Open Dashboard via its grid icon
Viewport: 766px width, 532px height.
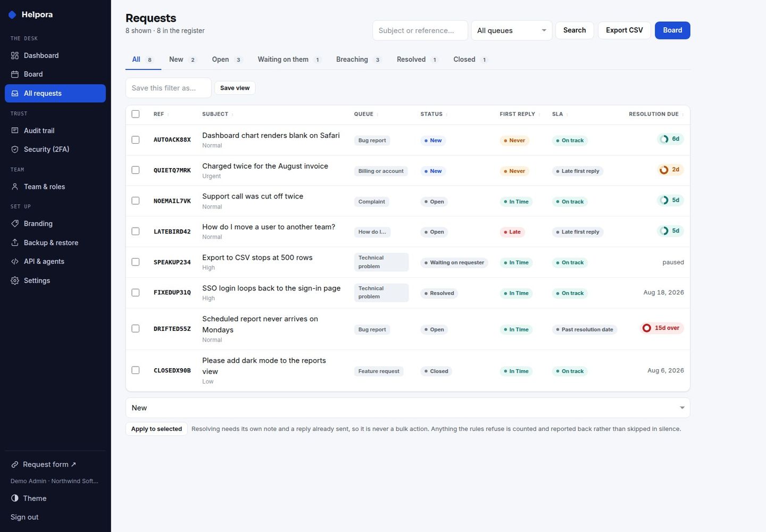[15, 55]
